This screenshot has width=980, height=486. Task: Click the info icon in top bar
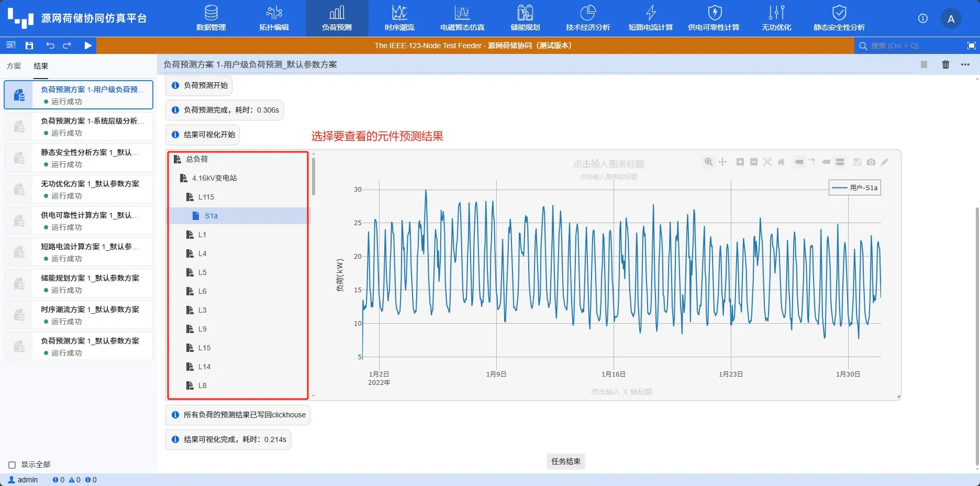tap(923, 18)
